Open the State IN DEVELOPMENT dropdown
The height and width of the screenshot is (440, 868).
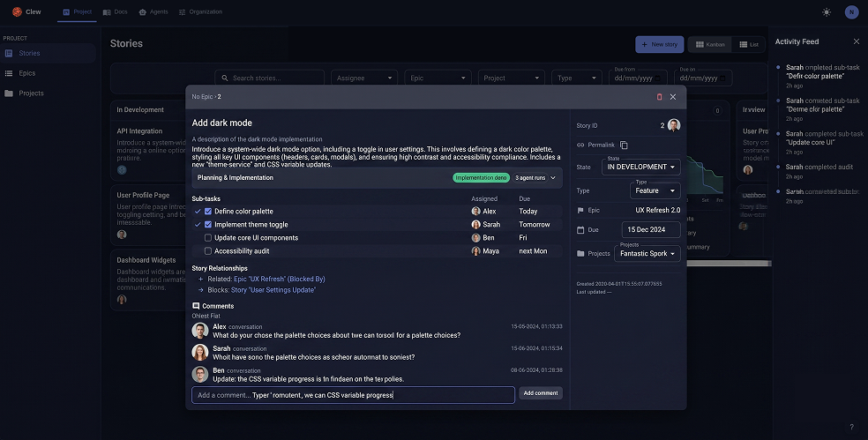(x=641, y=167)
